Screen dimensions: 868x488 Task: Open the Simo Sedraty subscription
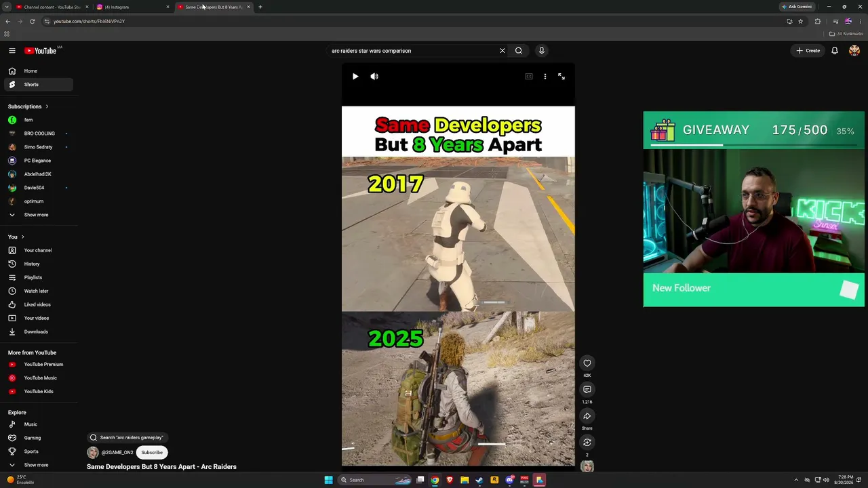tap(39, 147)
